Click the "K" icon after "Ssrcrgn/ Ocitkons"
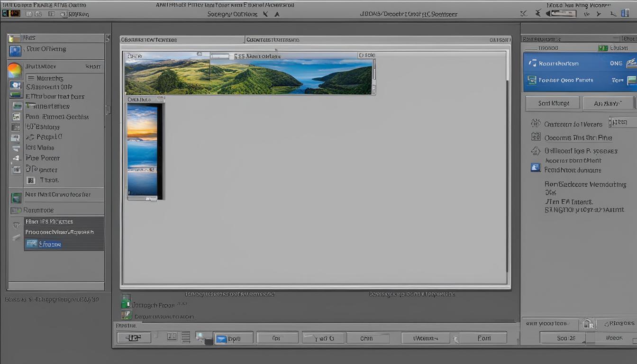This screenshot has width=637, height=364. 265,14
